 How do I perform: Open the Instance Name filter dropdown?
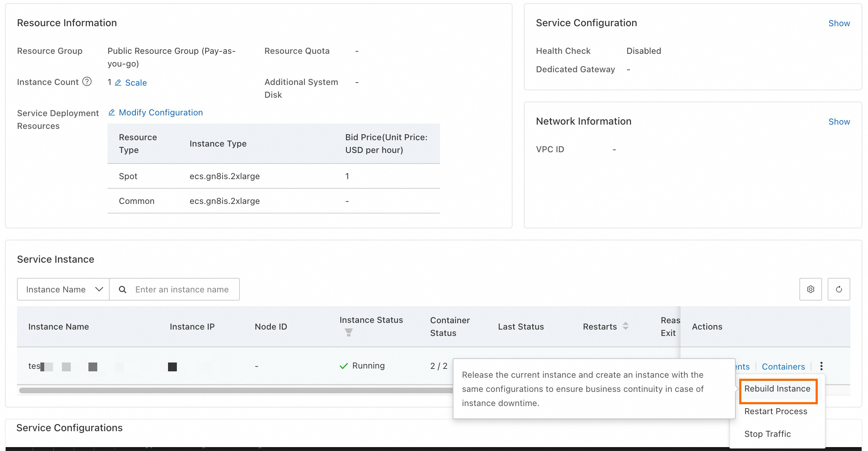63,290
